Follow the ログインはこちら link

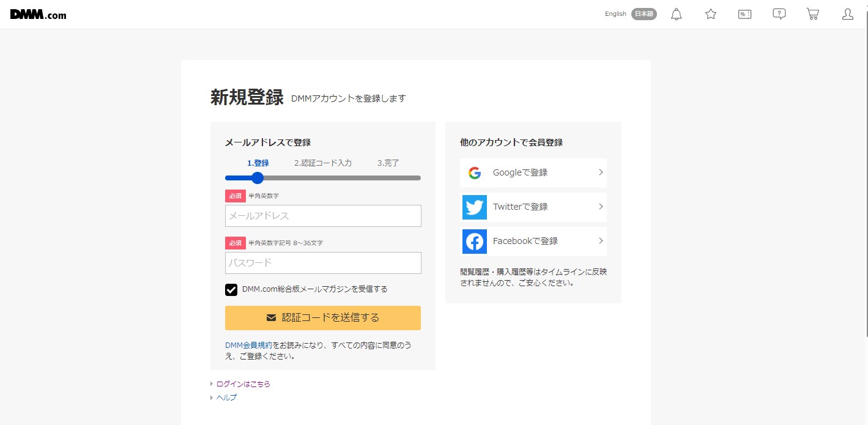[243, 384]
